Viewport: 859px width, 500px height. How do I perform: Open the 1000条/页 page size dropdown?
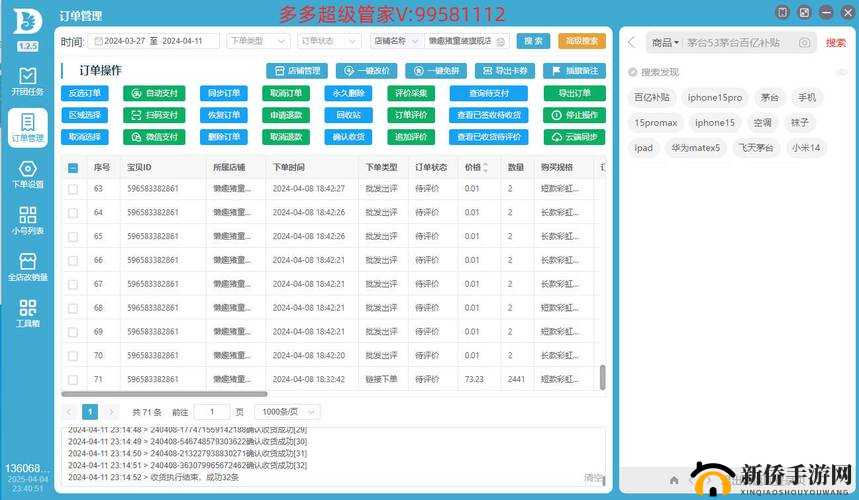tap(288, 412)
